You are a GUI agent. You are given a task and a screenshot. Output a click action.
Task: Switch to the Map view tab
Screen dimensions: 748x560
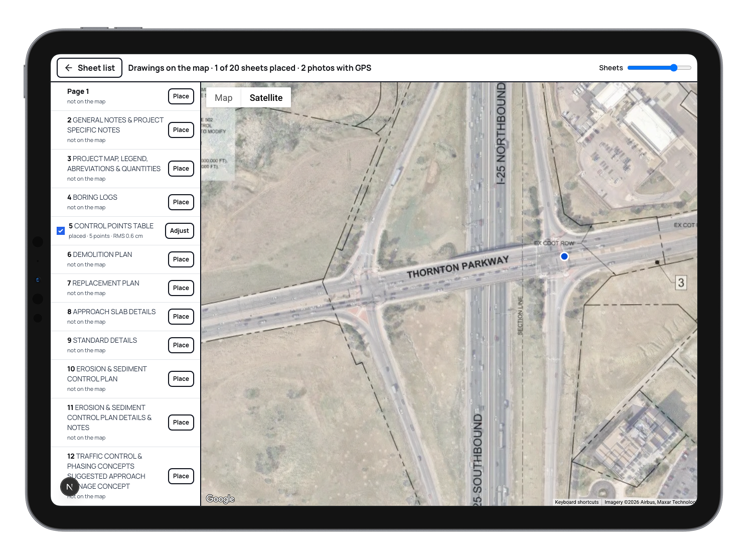224,98
